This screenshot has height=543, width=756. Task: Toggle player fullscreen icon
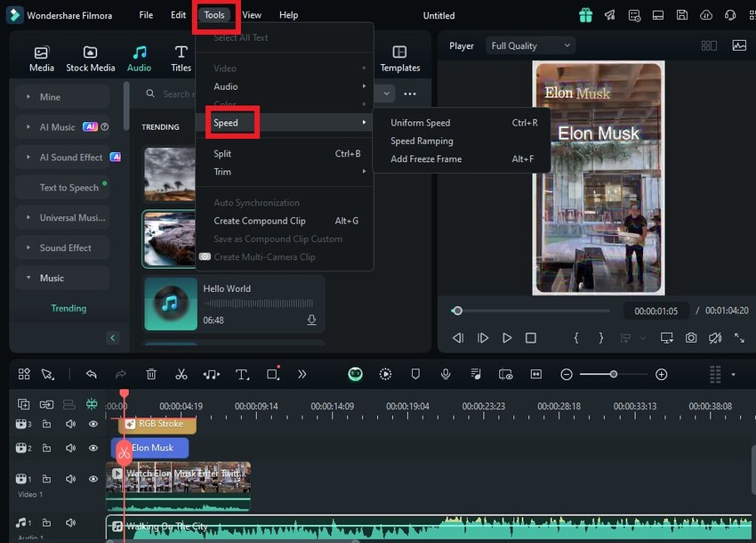coord(739,338)
